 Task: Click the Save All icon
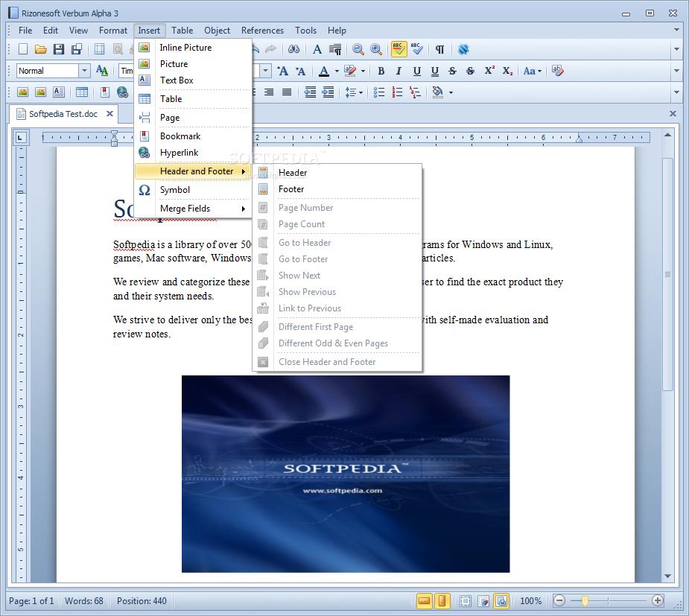tap(77, 49)
